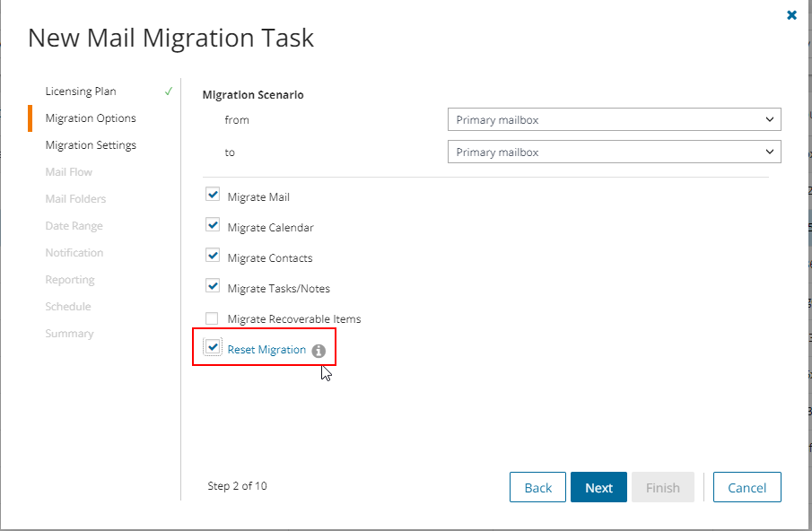
Task: Click the Next button
Action: click(598, 487)
